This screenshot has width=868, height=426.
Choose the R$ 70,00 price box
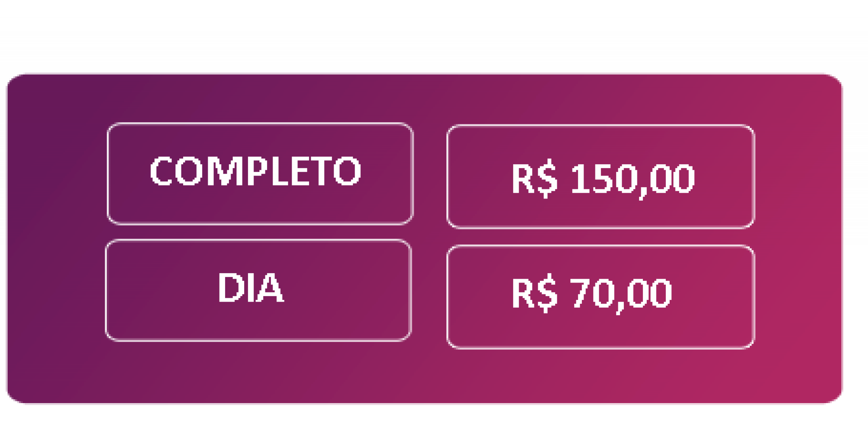pos(600,297)
